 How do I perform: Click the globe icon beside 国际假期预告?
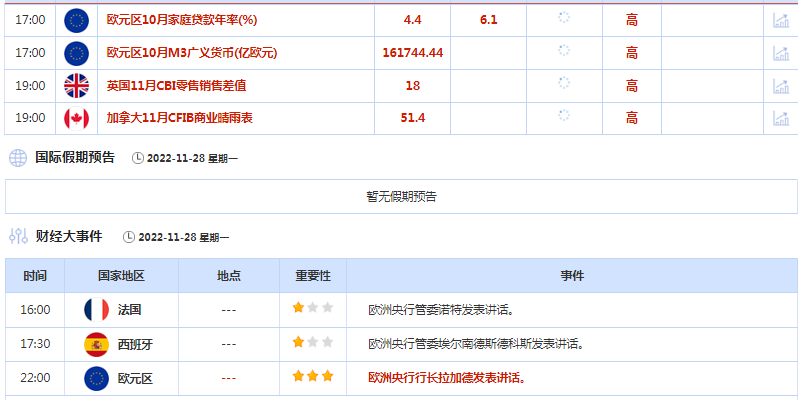[18, 158]
